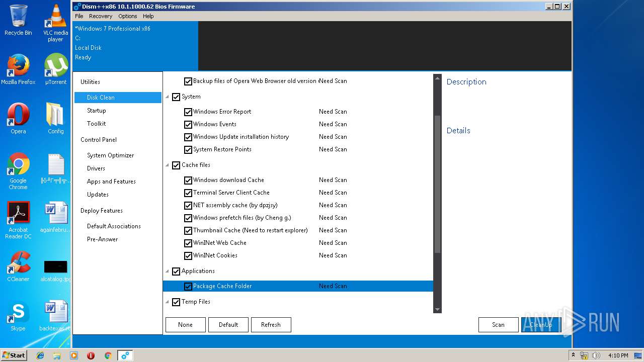
Task: Open Apps and Features section
Action: [x=111, y=182]
